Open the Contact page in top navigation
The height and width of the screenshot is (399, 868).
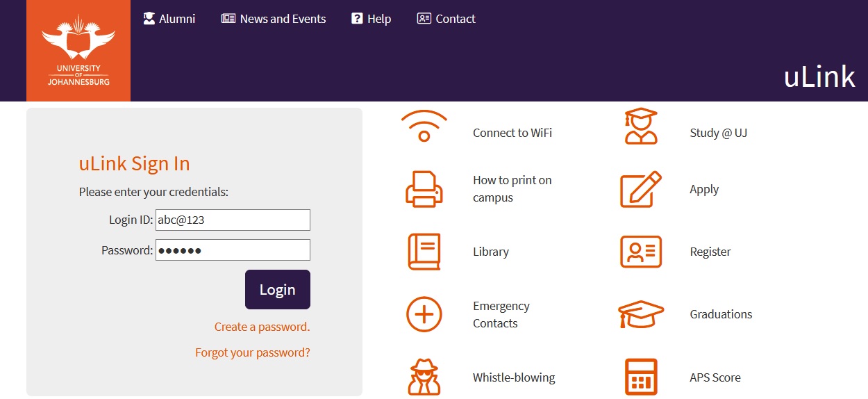click(x=446, y=19)
